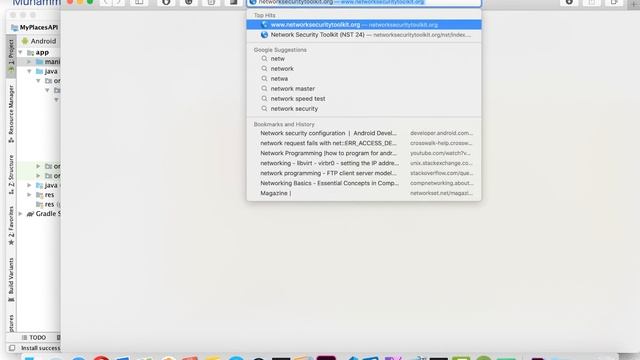Toggle the 1: Project tool window tab
This screenshot has height=360, width=640.
[x=11, y=56]
